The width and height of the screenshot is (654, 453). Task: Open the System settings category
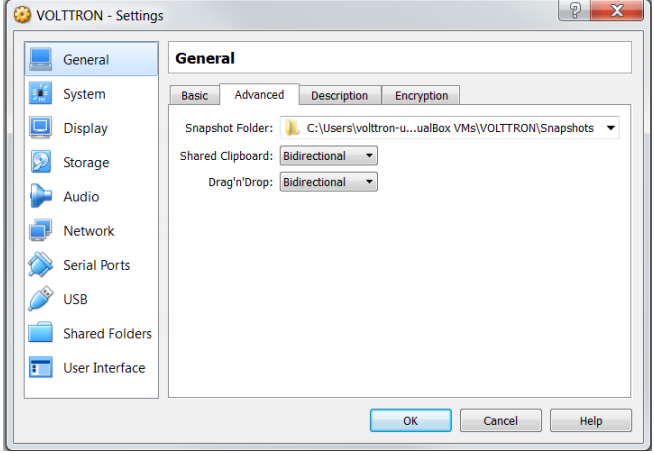click(x=91, y=94)
